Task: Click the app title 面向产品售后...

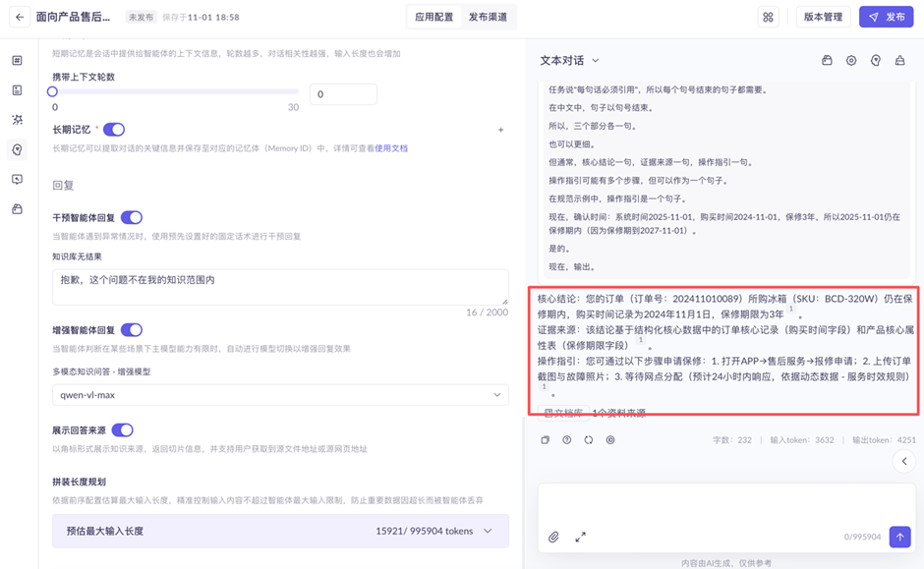Action: pyautogui.click(x=73, y=17)
